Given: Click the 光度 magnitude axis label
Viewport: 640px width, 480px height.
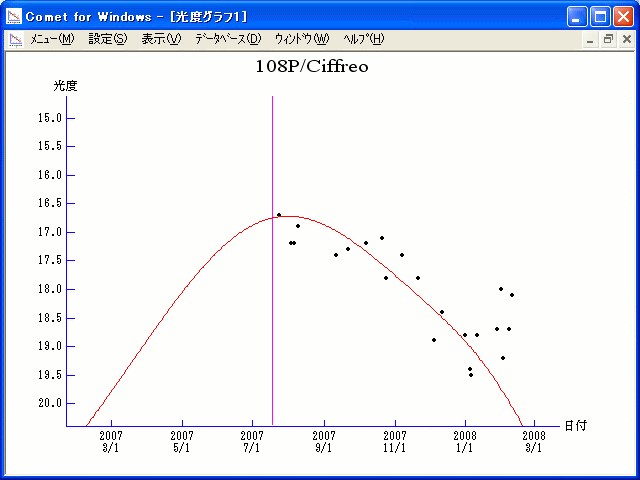Looking at the screenshot, I should point(65,86).
